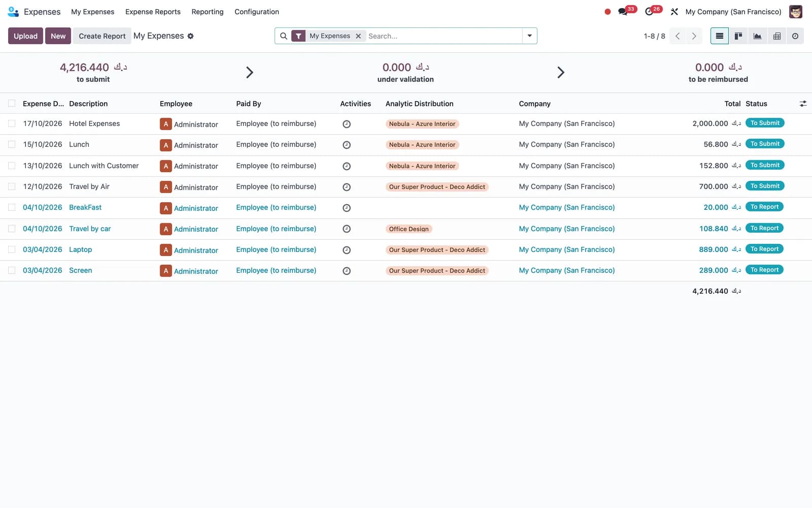Viewport: 812px width, 508px height.
Task: Switch to graph view
Action: tap(757, 36)
